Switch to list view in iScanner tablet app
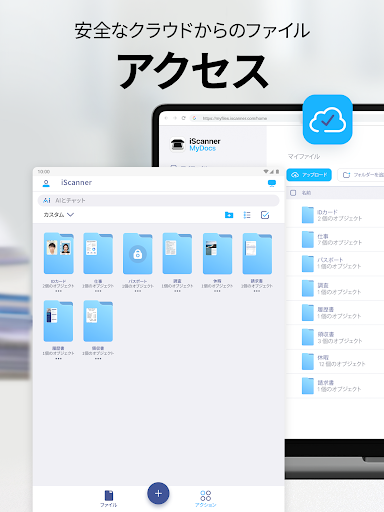The height and width of the screenshot is (512, 384). coord(247,215)
